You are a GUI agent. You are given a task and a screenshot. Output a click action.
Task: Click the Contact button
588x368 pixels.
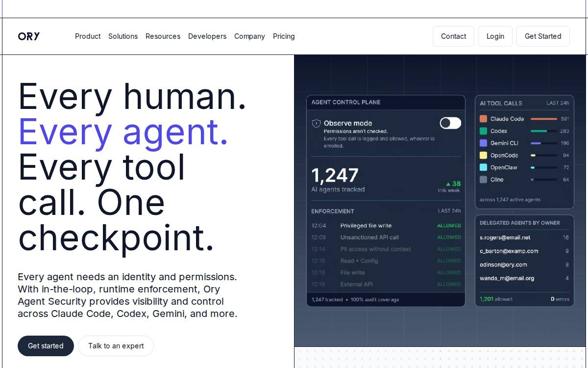[x=453, y=36]
